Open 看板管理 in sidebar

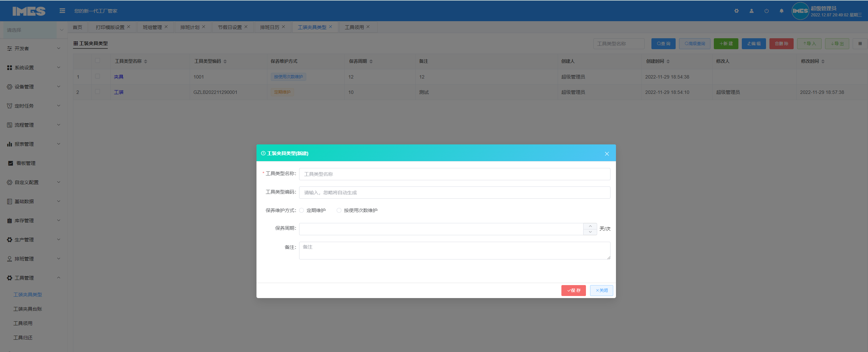(26, 163)
